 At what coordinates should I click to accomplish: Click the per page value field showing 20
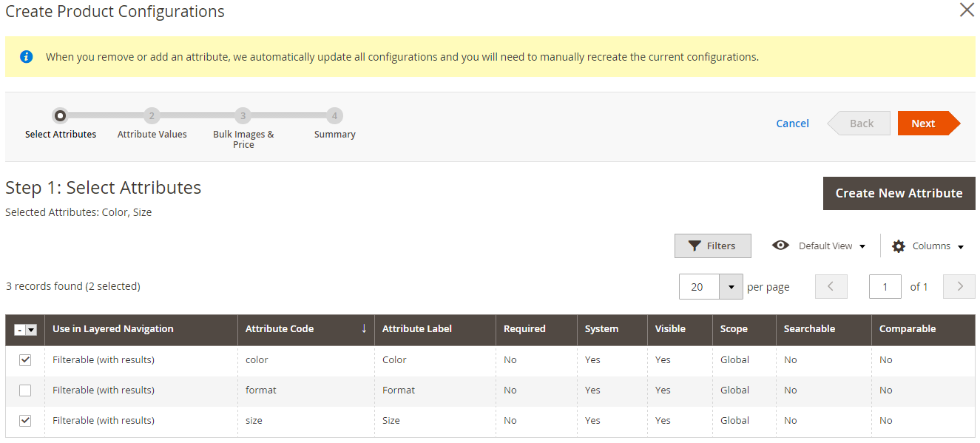700,287
